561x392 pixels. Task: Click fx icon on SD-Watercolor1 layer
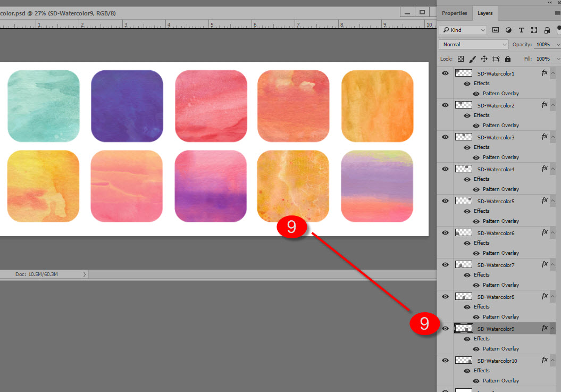click(545, 73)
